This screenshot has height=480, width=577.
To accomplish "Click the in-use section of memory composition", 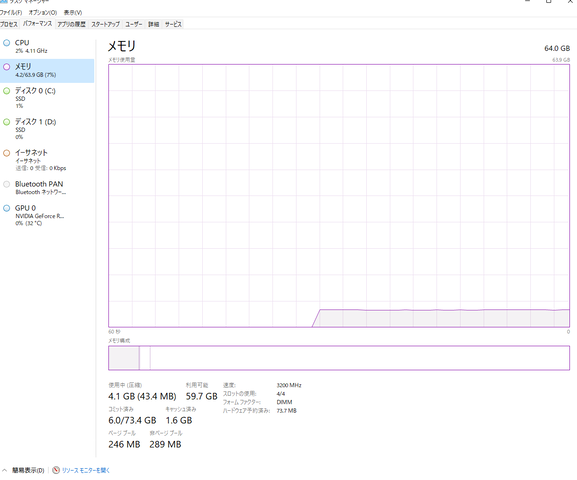I will click(124, 357).
